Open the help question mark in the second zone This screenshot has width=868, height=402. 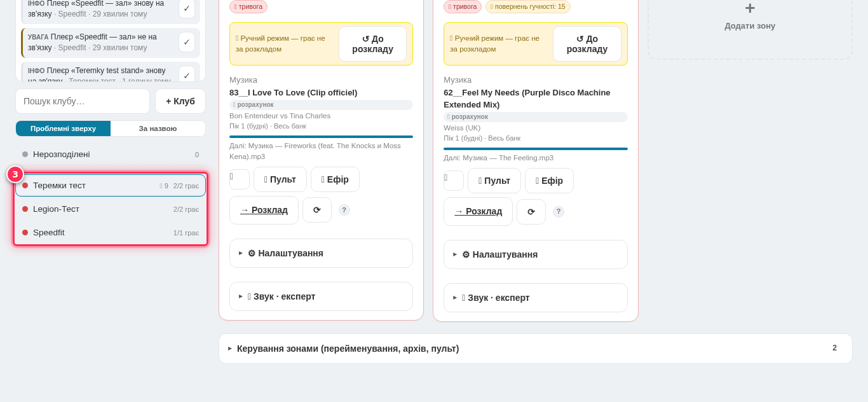[x=559, y=212]
